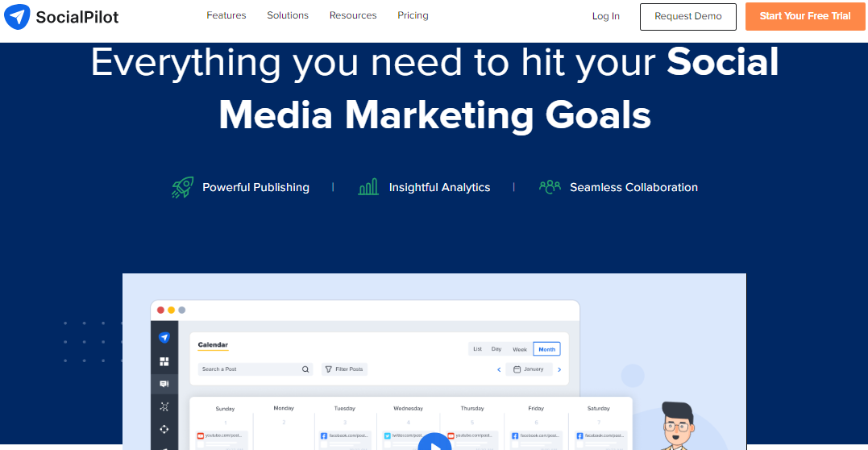Click the Monday column header
This screenshot has width=868, height=450.
pos(284,408)
